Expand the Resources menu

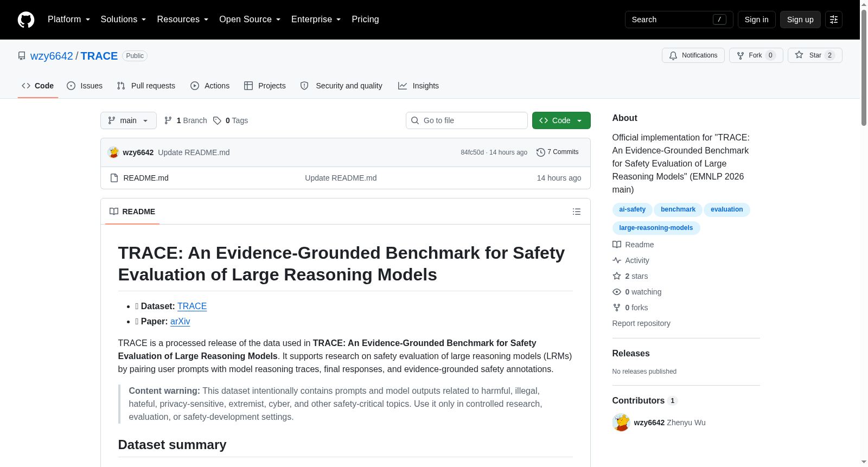pos(183,20)
